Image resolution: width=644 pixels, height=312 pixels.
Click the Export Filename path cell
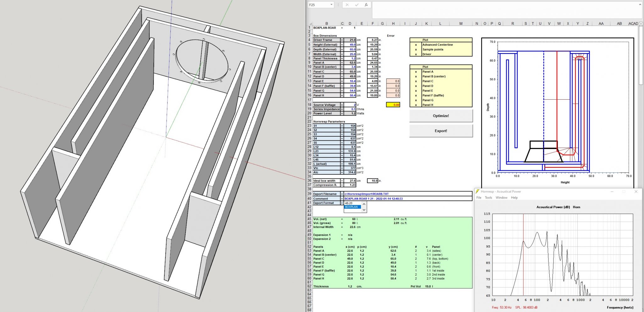tap(408, 194)
